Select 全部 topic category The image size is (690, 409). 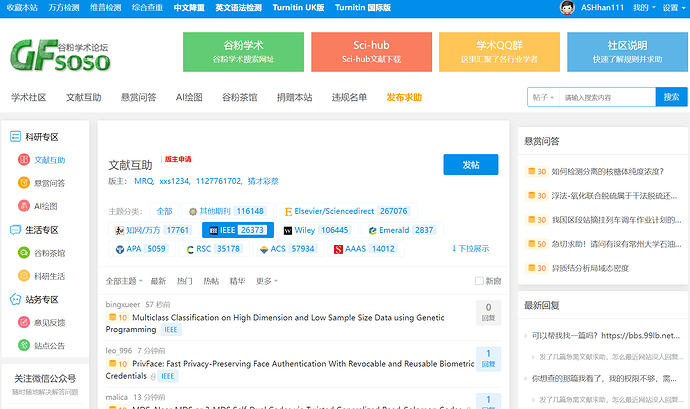point(165,211)
